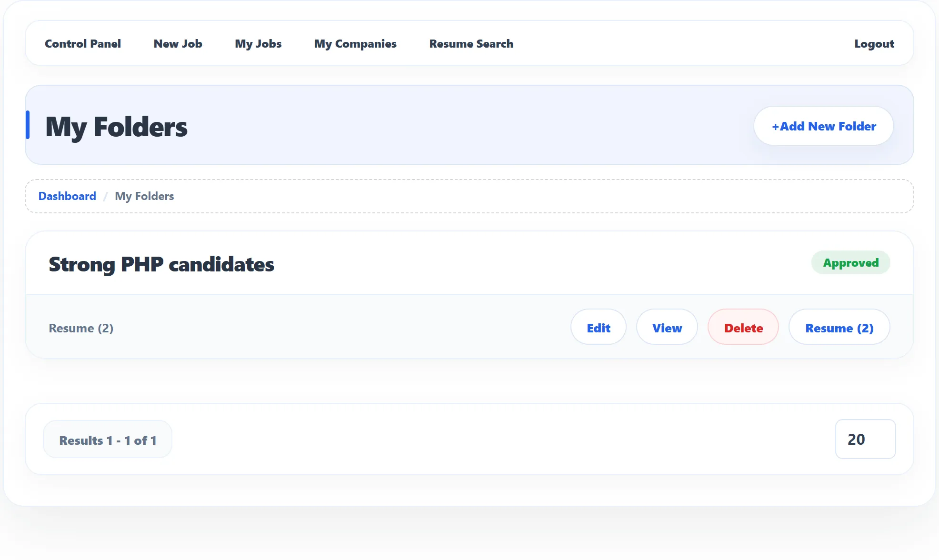Open Resume Search in navigation
This screenshot has width=939, height=560.
click(x=471, y=43)
